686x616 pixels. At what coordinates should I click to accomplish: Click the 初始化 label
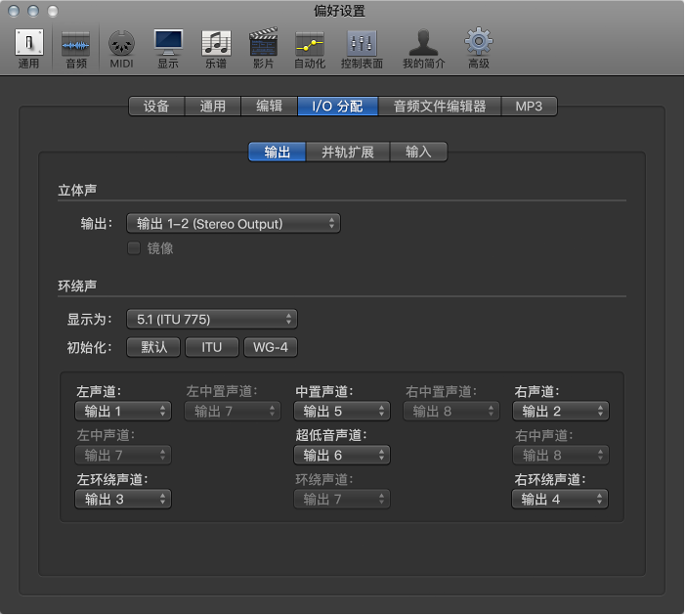89,348
